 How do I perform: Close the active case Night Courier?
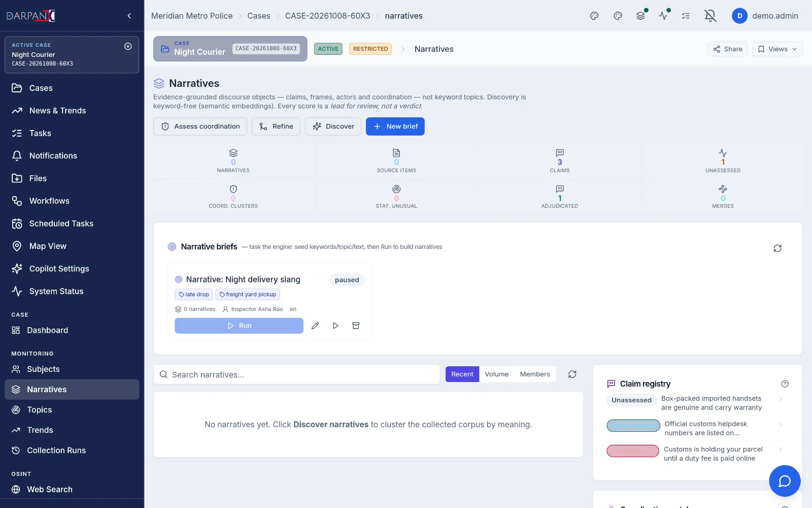click(x=128, y=46)
